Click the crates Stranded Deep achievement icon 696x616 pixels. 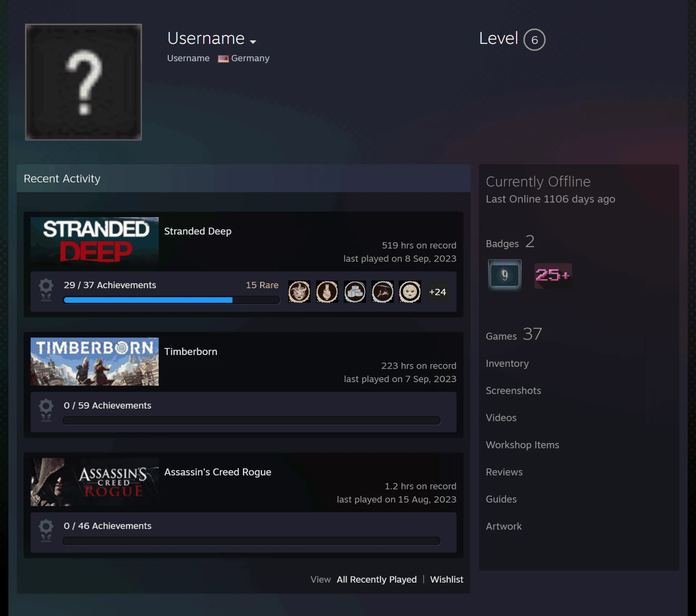tap(355, 292)
